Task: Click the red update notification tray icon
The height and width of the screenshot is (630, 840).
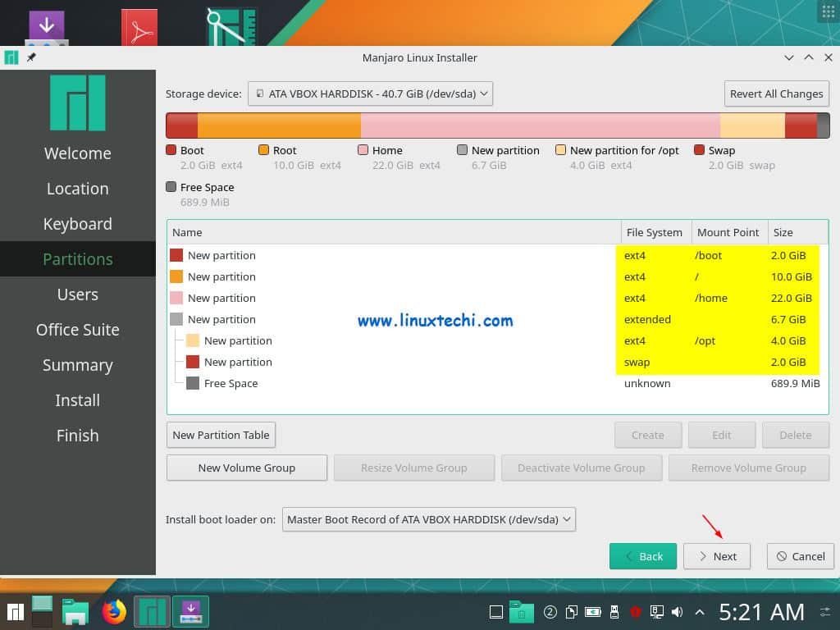Action: pos(635,612)
